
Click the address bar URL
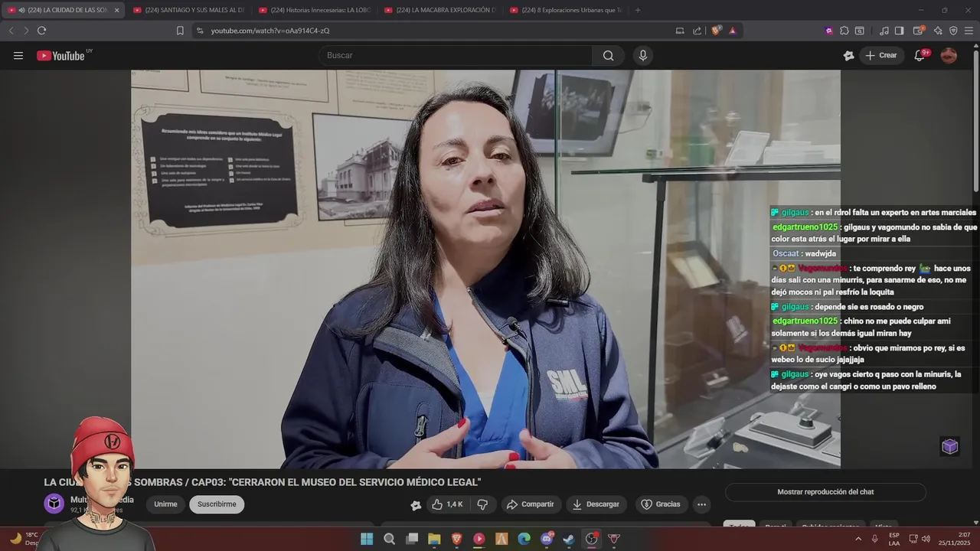pos(270,31)
